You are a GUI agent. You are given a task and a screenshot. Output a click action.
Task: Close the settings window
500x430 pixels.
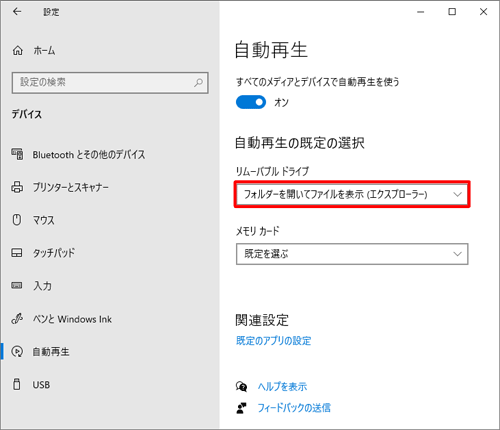click(483, 12)
